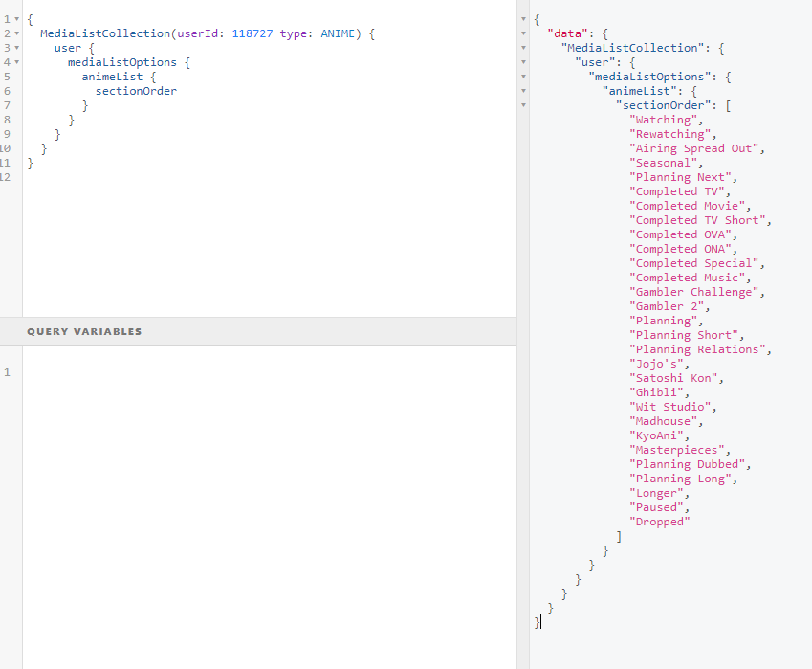Click into the query variables editor line 1
This screenshot has height=669, width=812.
click(270, 372)
